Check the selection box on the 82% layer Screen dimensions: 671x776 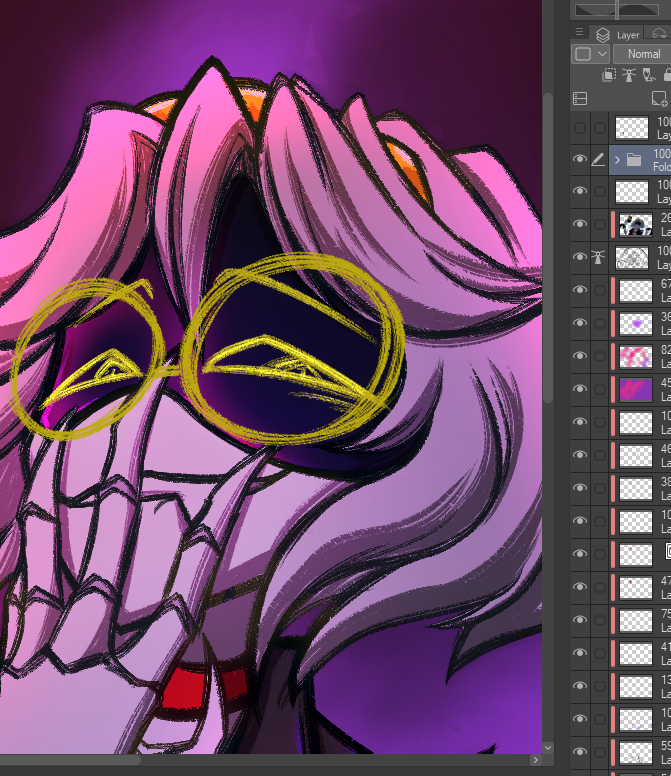click(x=600, y=356)
